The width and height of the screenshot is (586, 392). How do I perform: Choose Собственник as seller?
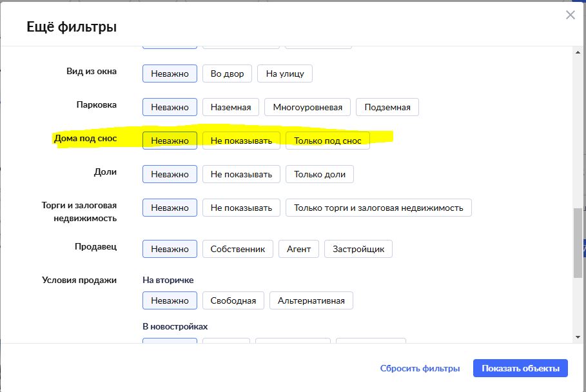[238, 249]
